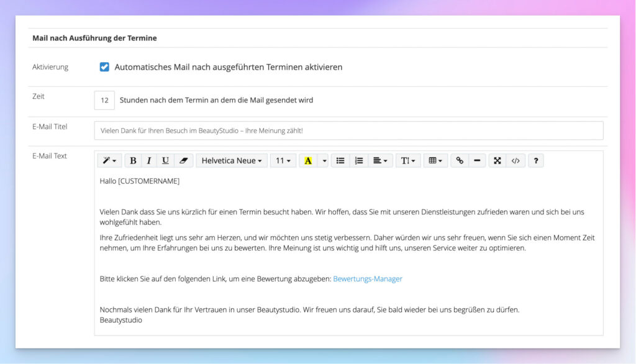
Task: Click the Bewertungs-Manager link
Action: click(368, 279)
